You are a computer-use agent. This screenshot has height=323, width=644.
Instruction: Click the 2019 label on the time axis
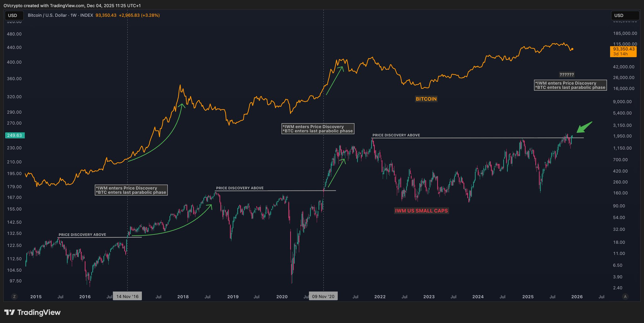(233, 297)
